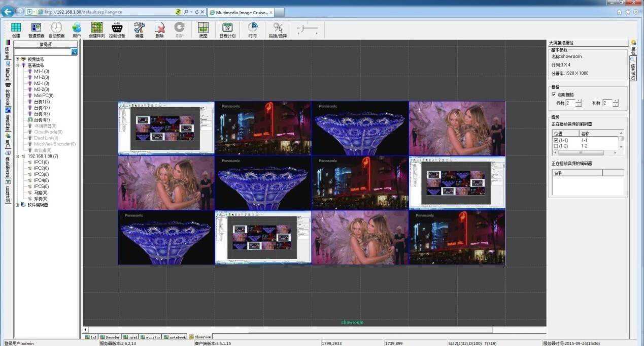Expand the 软件编码器 tree node
The image size is (644, 346).
pyautogui.click(x=17, y=205)
